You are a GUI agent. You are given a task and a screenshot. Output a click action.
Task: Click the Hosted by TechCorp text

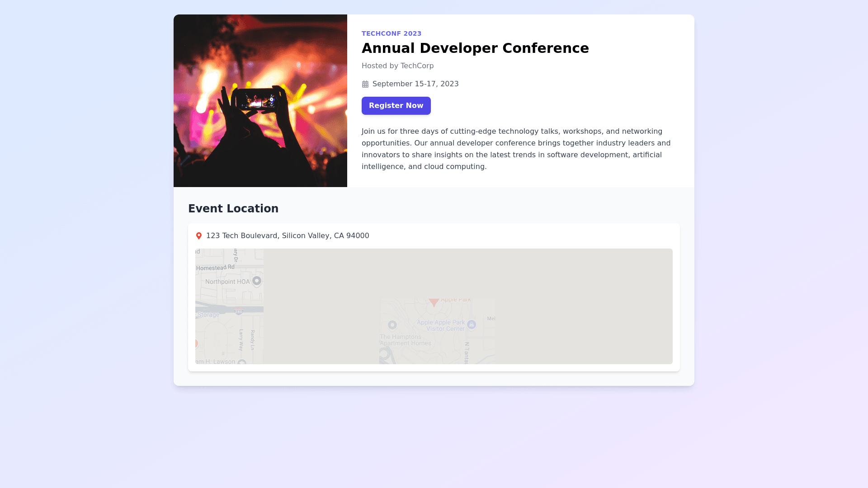(397, 66)
